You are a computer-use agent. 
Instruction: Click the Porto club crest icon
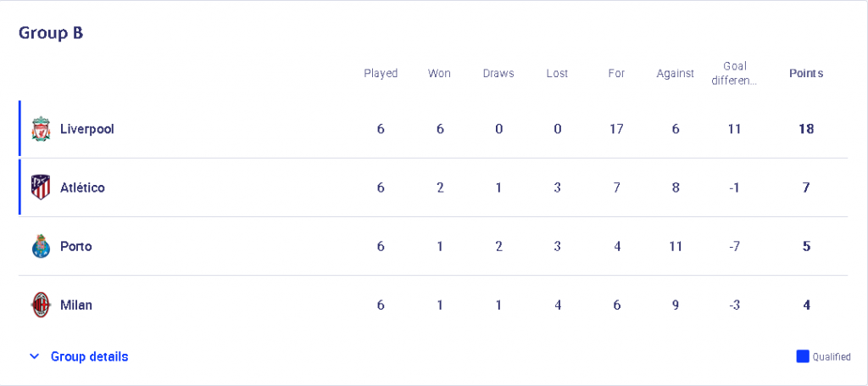pos(41,246)
